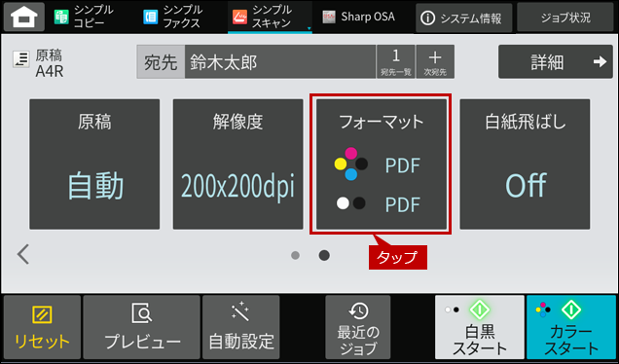The height and width of the screenshot is (364, 619).
Task: Tap the リセット button
Action: [x=42, y=327]
